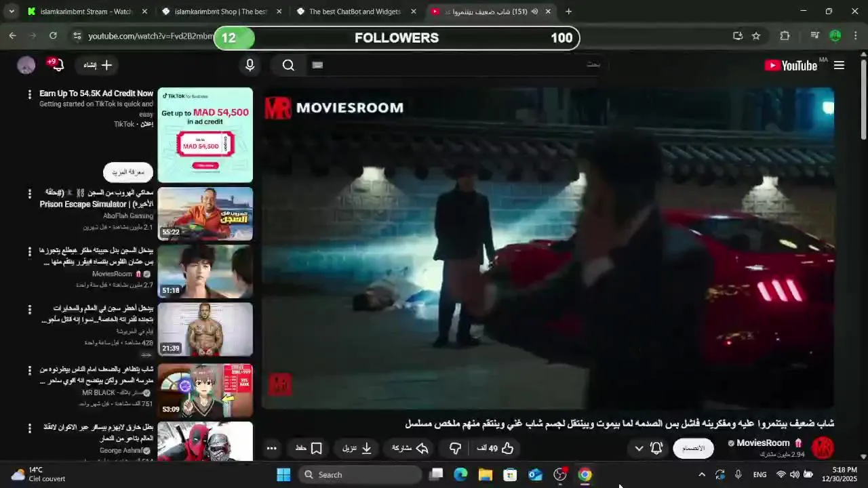Open File Explorer from the taskbar

[x=486, y=474]
